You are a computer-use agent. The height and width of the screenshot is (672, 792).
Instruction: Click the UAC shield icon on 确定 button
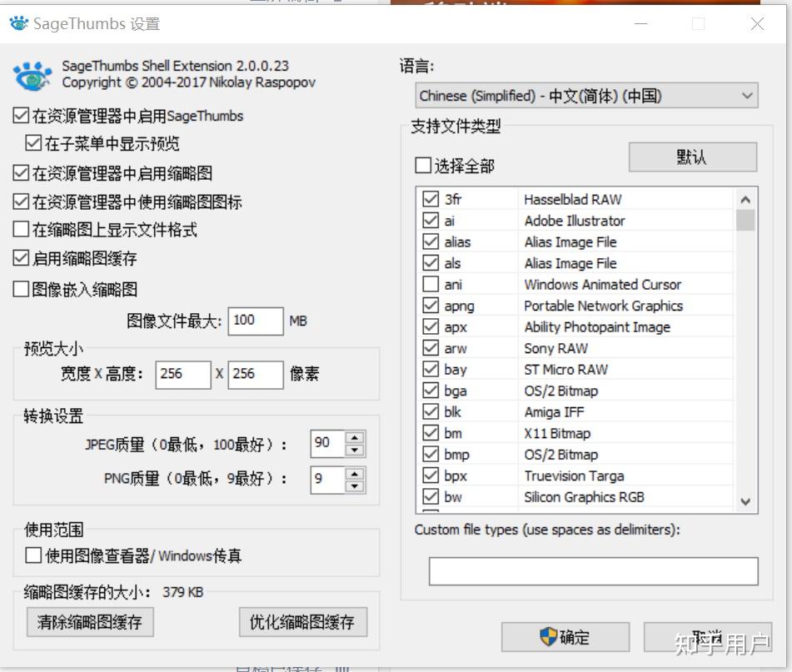pos(545,636)
